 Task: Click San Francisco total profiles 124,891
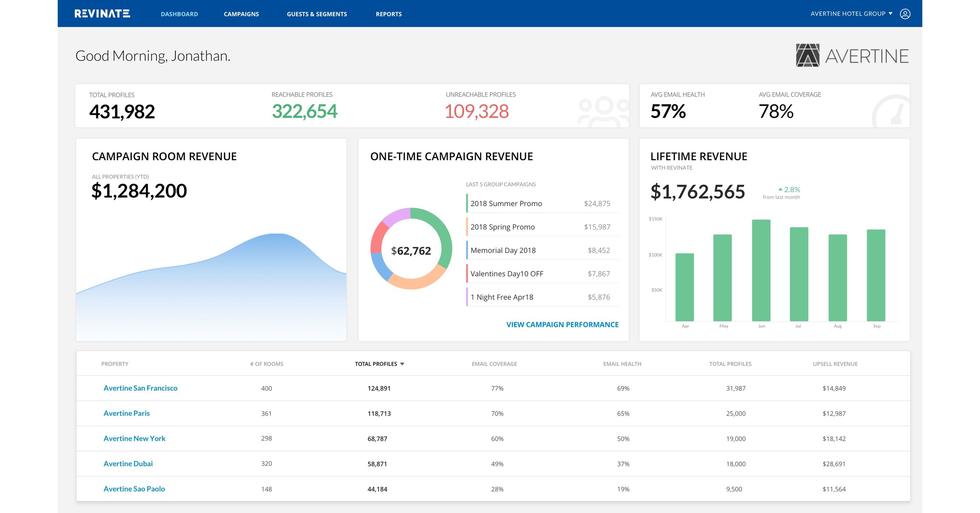(x=379, y=388)
